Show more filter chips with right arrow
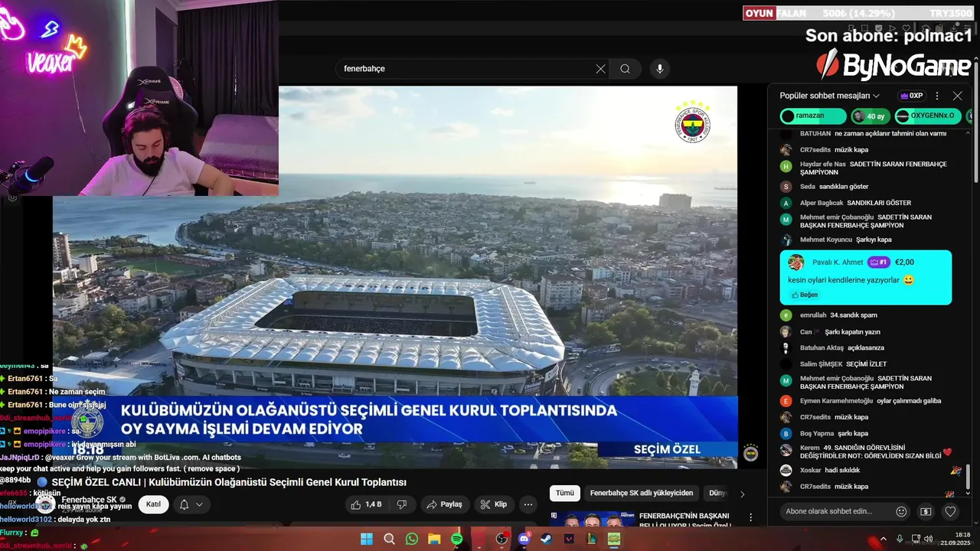The width and height of the screenshot is (980, 551). [742, 494]
